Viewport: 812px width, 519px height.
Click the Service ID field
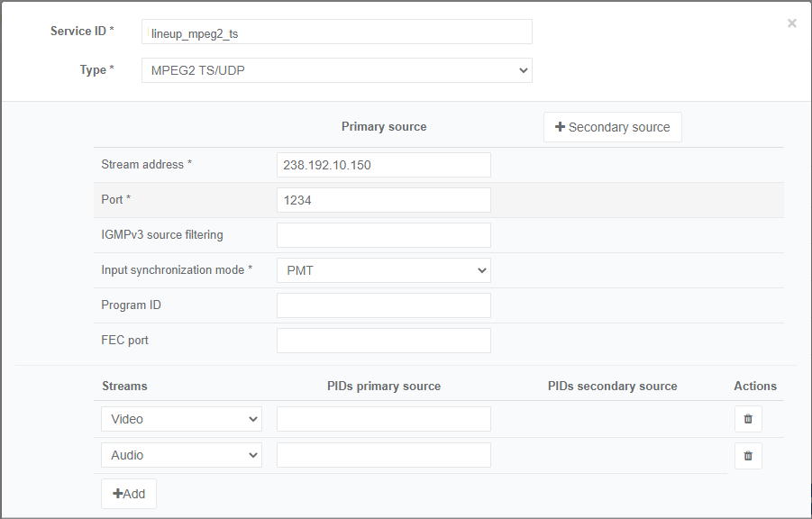337,32
